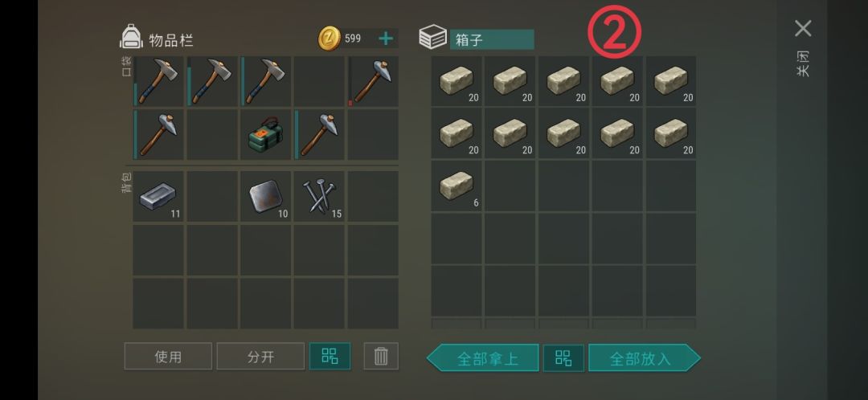
Task: Add coins with the green plus icon
Action: click(386, 39)
